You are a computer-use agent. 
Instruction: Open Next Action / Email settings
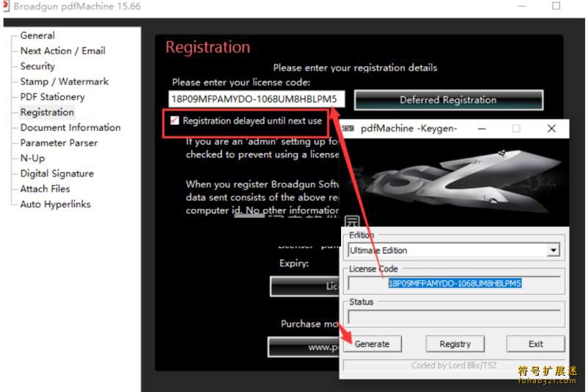point(62,51)
